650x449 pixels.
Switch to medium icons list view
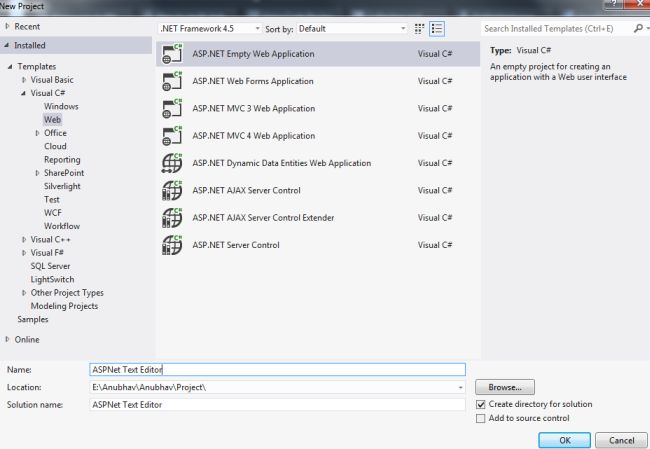(437, 29)
